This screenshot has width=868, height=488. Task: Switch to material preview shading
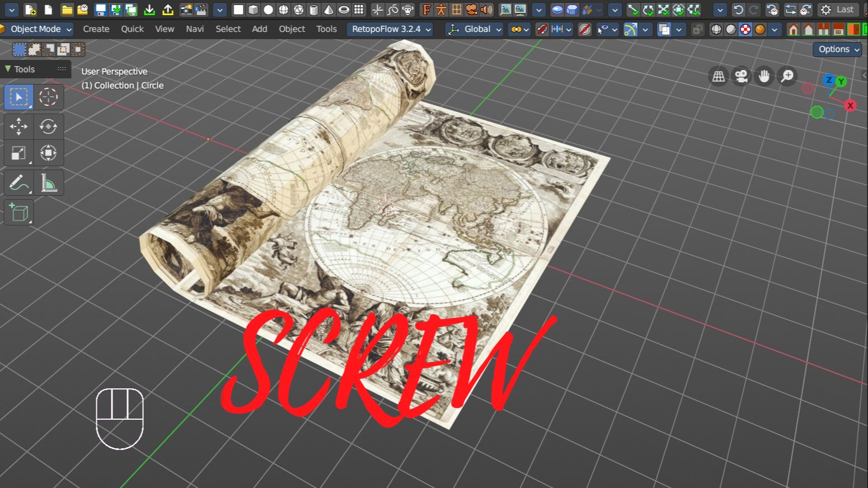coord(745,29)
